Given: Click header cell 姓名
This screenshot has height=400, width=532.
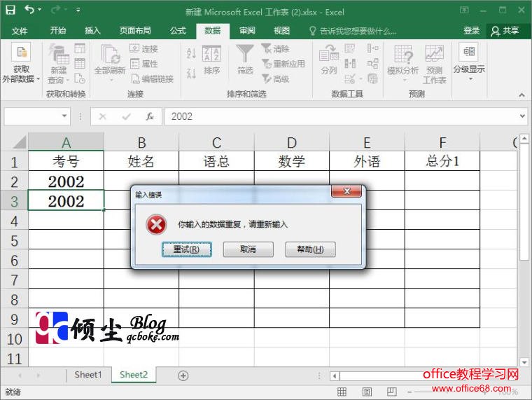Looking at the screenshot, I should coord(141,161).
